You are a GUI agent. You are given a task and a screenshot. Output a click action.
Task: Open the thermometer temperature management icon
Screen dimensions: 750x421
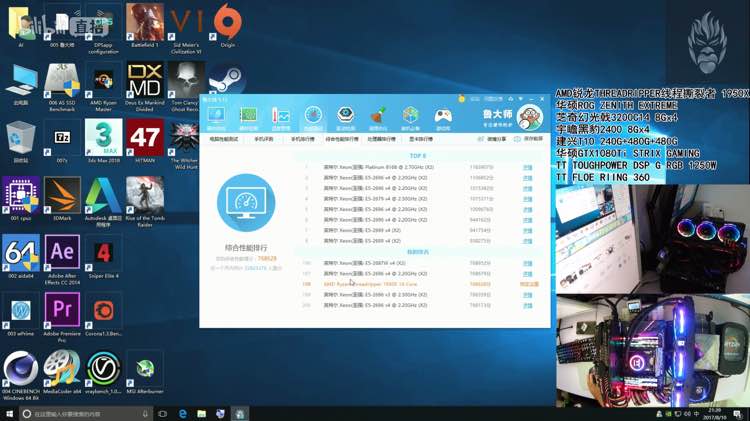pyautogui.click(x=281, y=118)
